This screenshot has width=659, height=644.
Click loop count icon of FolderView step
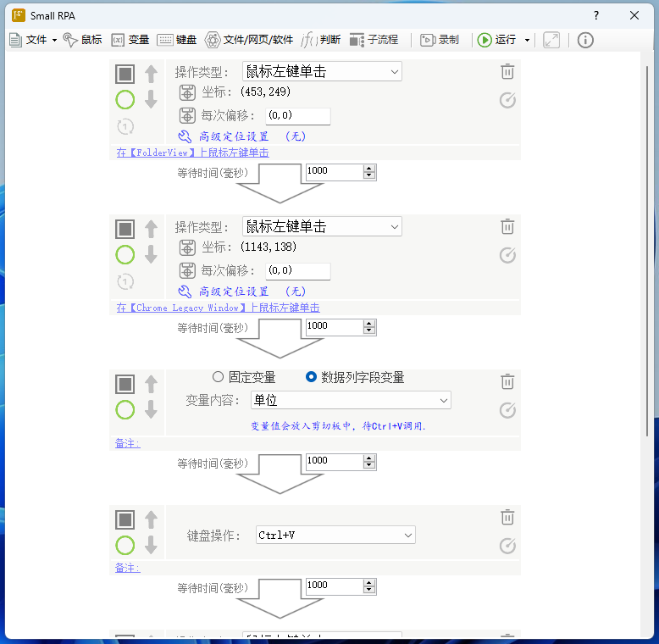125,126
